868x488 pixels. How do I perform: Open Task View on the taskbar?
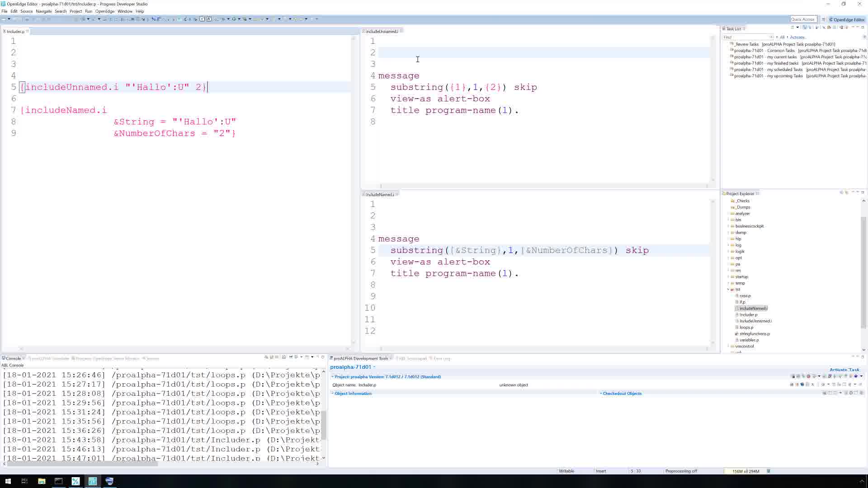point(24,481)
